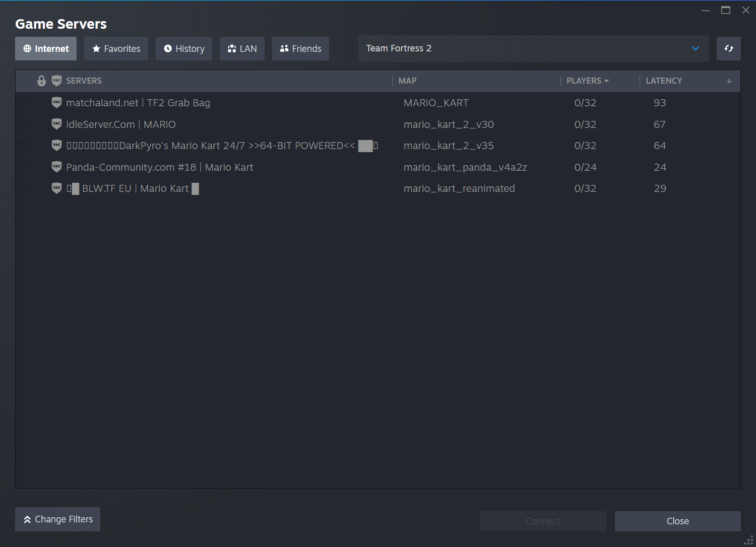Click the Close button

pos(678,521)
